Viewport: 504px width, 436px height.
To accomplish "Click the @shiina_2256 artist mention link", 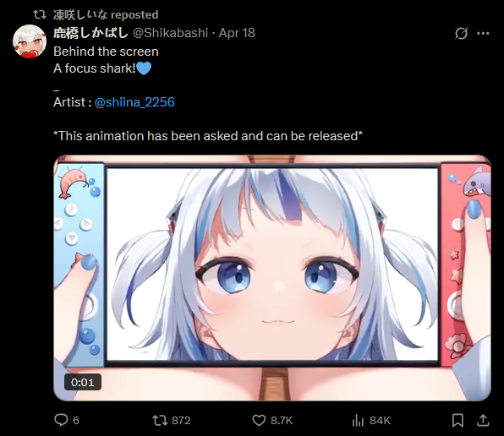I will (134, 102).
